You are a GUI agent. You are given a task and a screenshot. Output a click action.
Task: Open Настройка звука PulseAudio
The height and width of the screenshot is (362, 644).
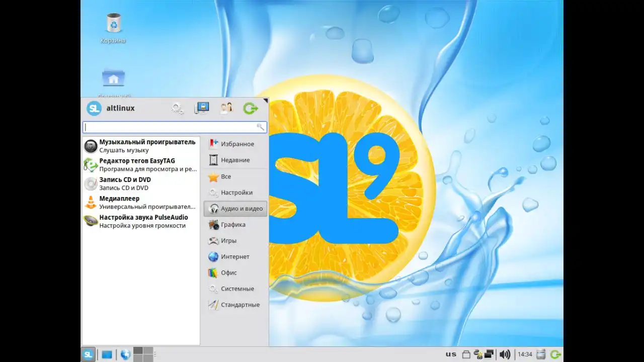(x=140, y=221)
